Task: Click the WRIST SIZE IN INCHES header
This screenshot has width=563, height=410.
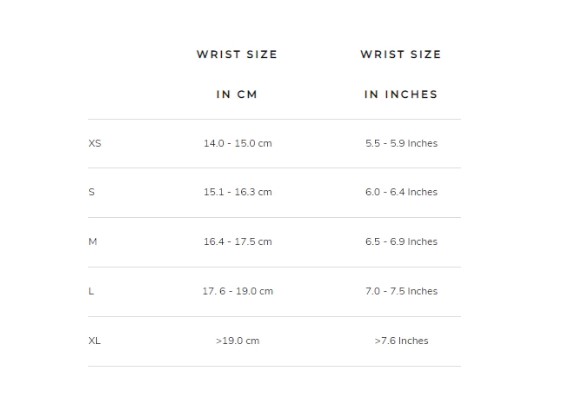Action: click(x=401, y=74)
